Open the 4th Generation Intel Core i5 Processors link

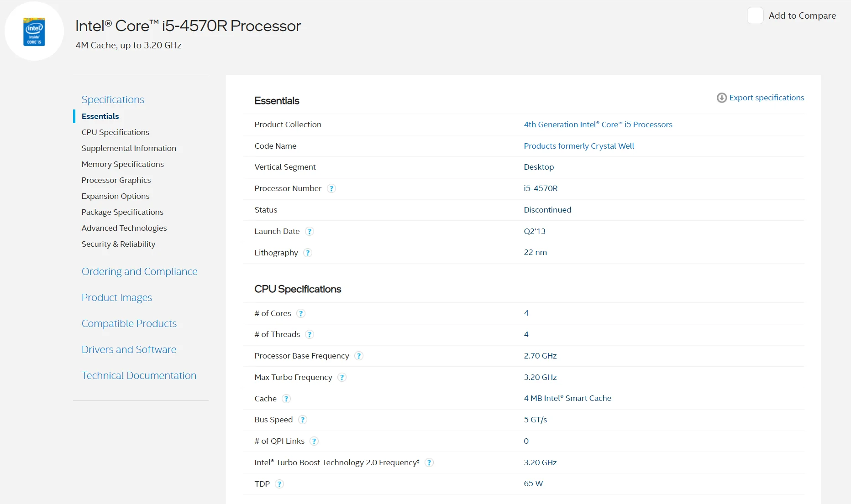click(x=598, y=125)
